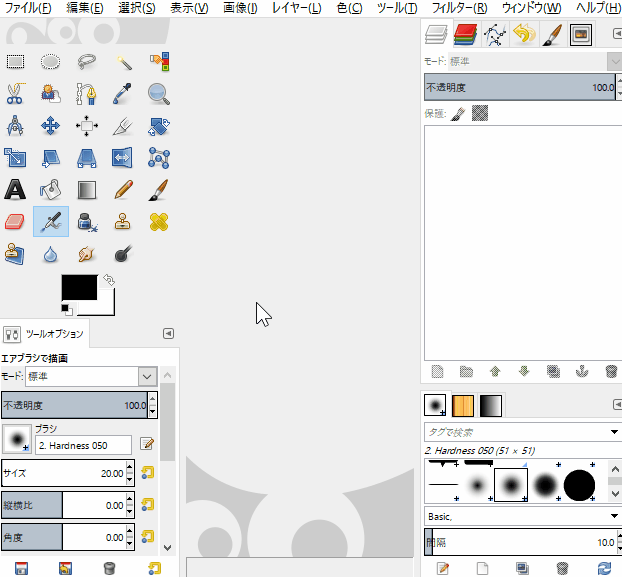Activate the Pencil tool
The height and width of the screenshot is (577, 622).
(x=123, y=190)
